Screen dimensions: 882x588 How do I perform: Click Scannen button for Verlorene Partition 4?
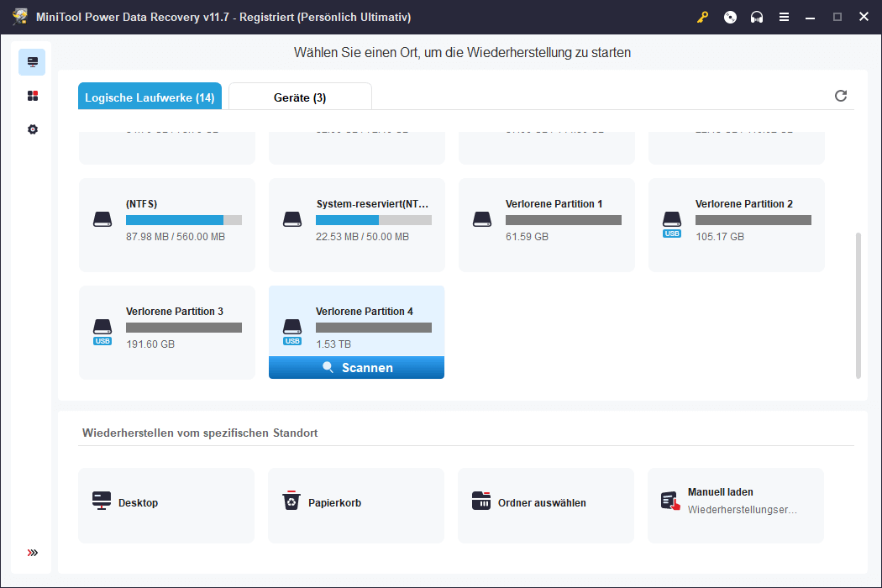357,367
